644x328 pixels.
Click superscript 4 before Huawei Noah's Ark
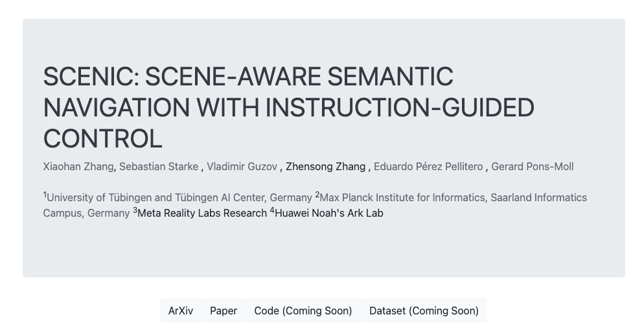[272, 210]
